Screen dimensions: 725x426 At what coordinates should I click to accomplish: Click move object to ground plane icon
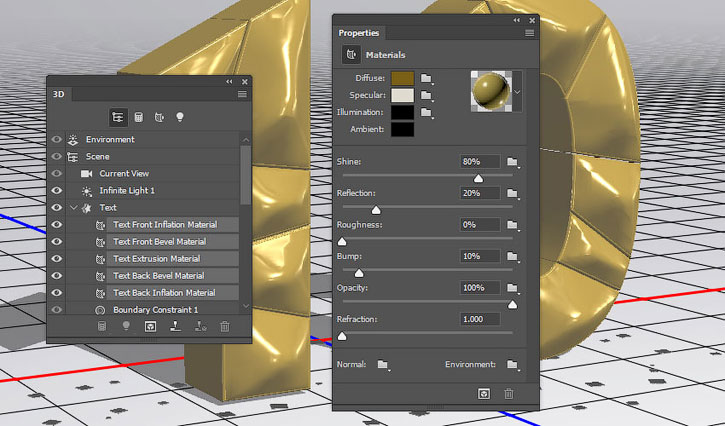(x=175, y=326)
